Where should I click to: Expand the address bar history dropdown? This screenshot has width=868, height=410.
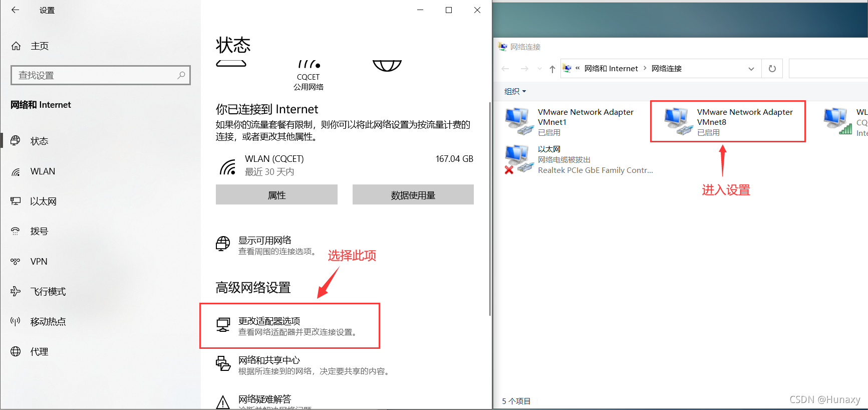pos(751,69)
